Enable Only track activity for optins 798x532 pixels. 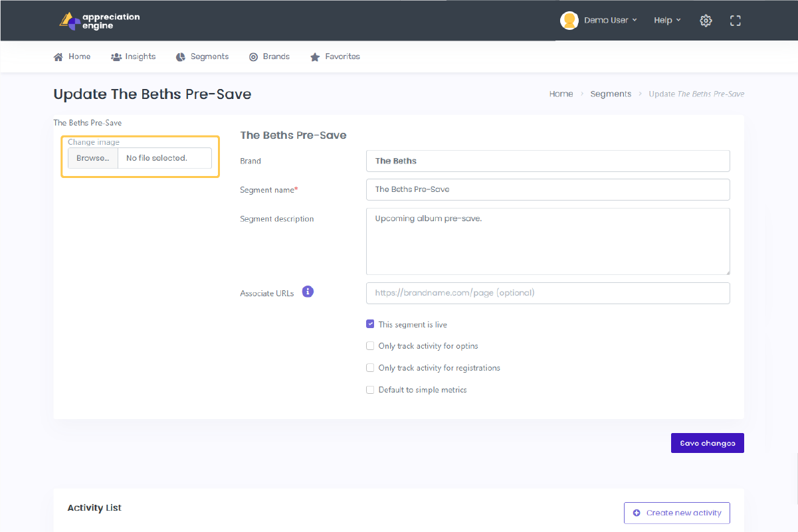pos(370,346)
